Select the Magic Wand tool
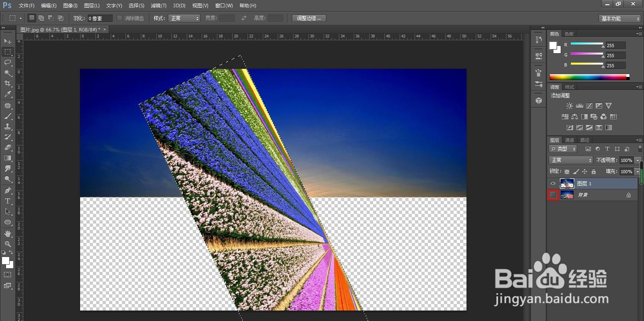The height and width of the screenshot is (321, 644). [8, 72]
